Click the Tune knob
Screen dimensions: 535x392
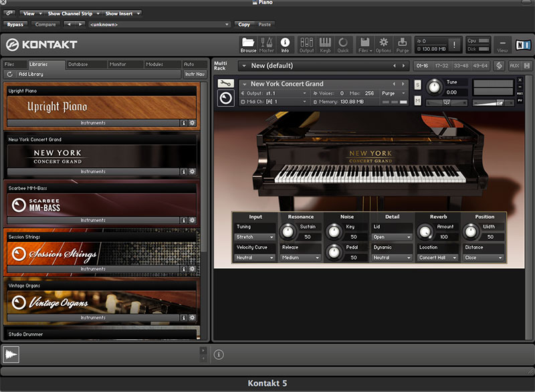click(x=434, y=87)
